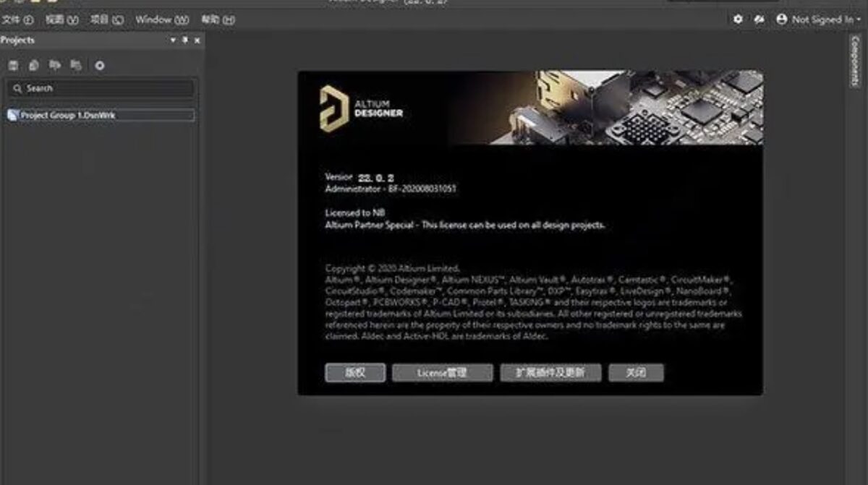
Task: Click the fourth Projects toolbar icon
Action: [x=76, y=66]
